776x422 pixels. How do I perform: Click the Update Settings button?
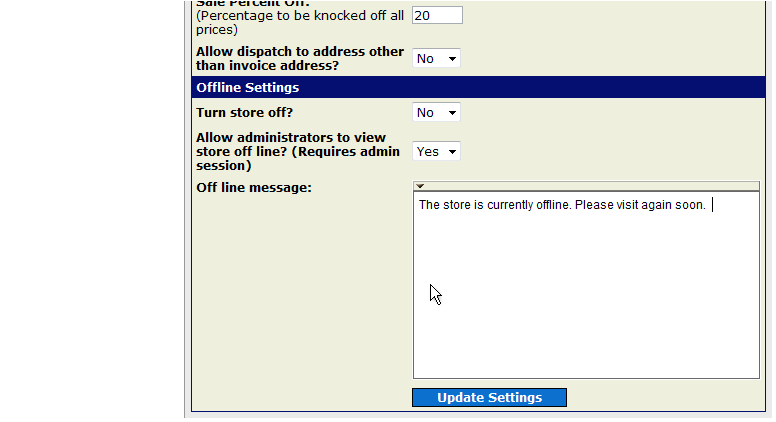[489, 397]
